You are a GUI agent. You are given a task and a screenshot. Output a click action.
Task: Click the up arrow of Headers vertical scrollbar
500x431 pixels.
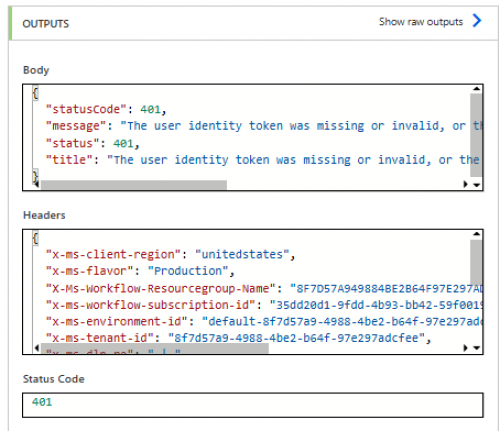(477, 234)
